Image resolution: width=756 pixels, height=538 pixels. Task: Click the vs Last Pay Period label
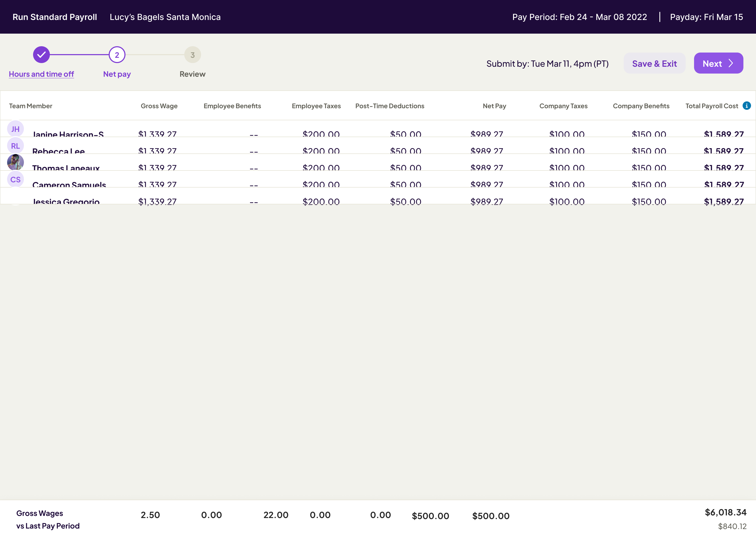[x=48, y=526]
